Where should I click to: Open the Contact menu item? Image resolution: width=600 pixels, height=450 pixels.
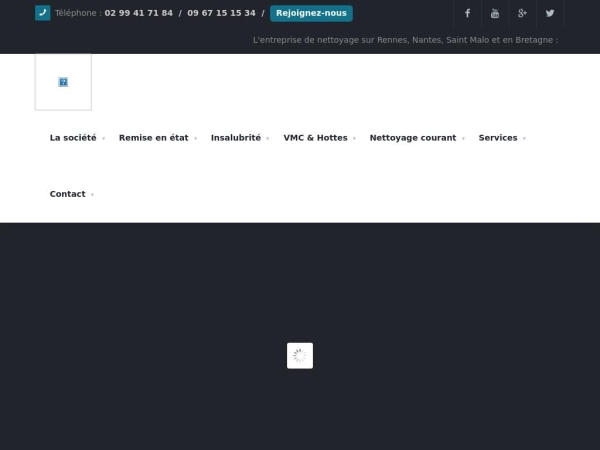point(67,194)
